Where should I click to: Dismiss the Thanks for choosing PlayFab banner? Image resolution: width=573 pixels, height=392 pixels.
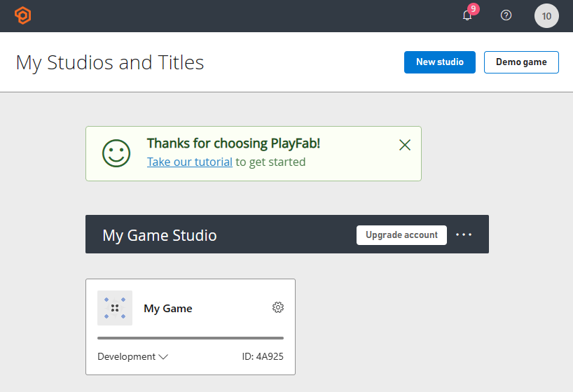tap(404, 145)
